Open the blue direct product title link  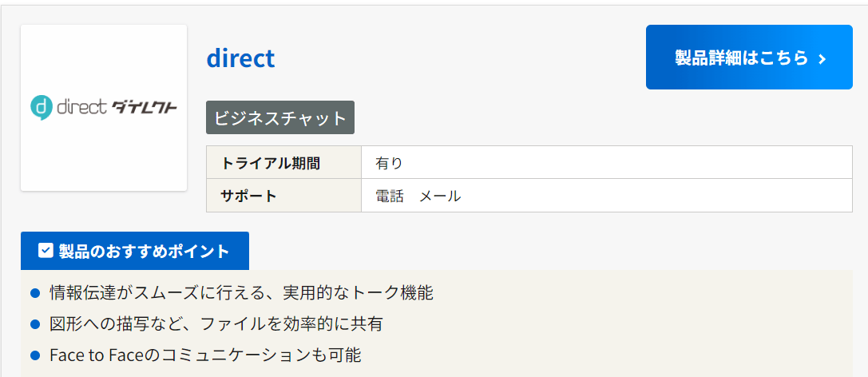(241, 58)
